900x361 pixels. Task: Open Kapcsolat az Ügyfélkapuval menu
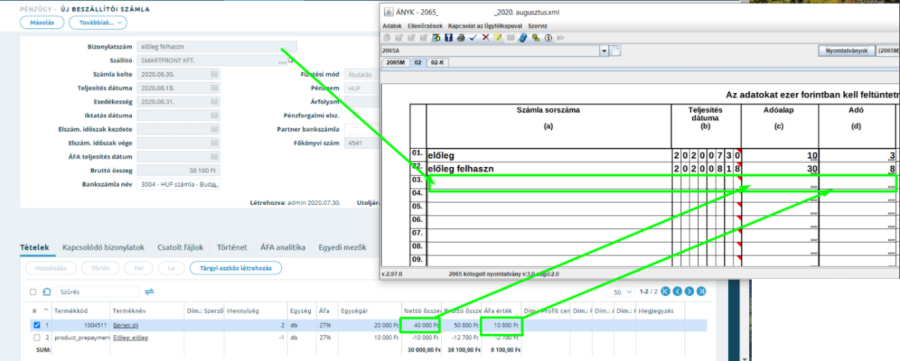(486, 26)
